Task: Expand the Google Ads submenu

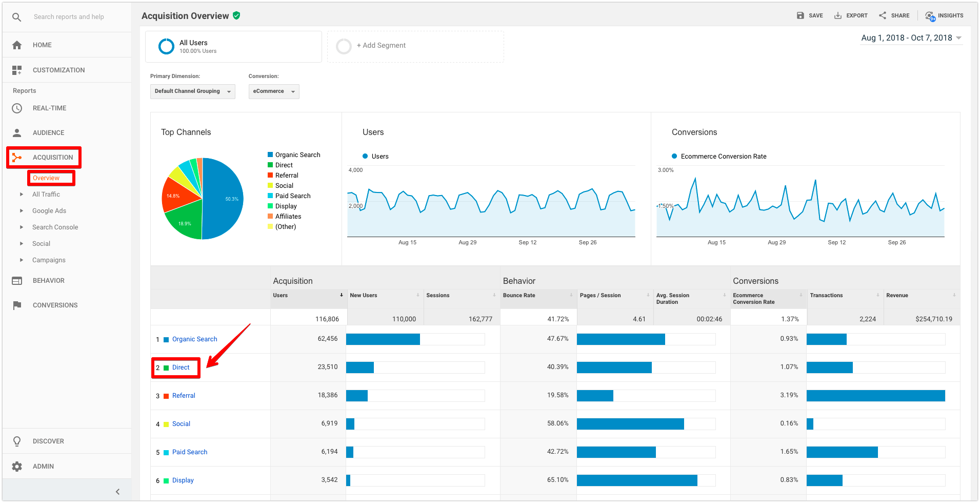Action: click(x=22, y=211)
